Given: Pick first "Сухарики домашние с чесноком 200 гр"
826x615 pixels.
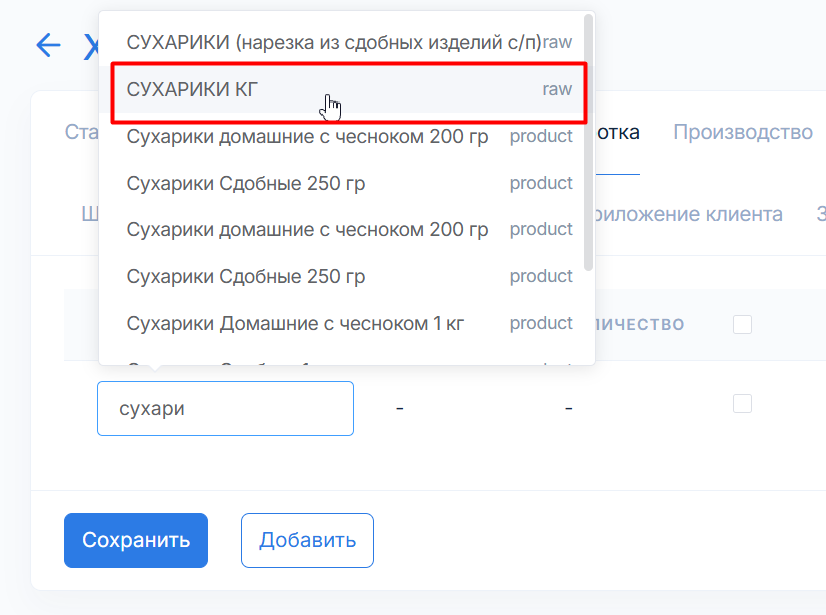Looking at the screenshot, I should click(x=307, y=136).
